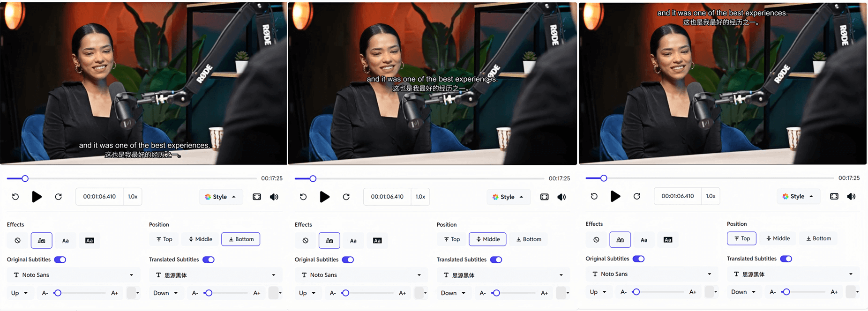Toggle Translated Subtitles switch in left panel

pos(209,259)
